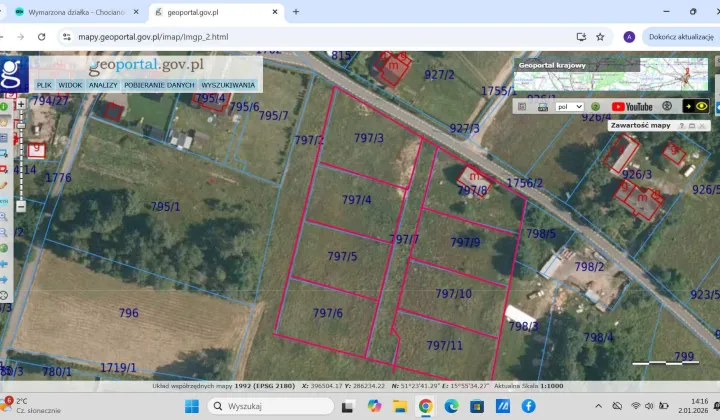720x420 pixels.
Task: Open the profile avatar 'A' menu
Action: click(x=629, y=37)
